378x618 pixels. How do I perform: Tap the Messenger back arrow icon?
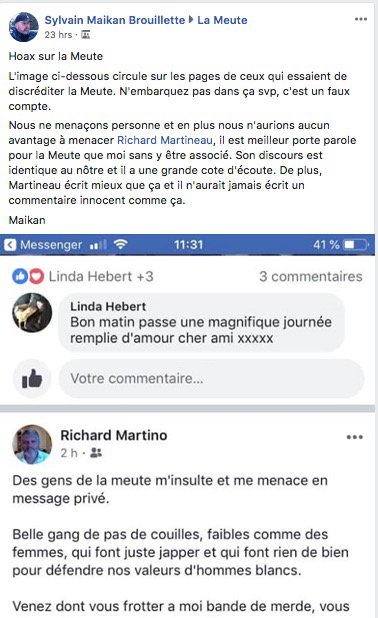(10, 245)
